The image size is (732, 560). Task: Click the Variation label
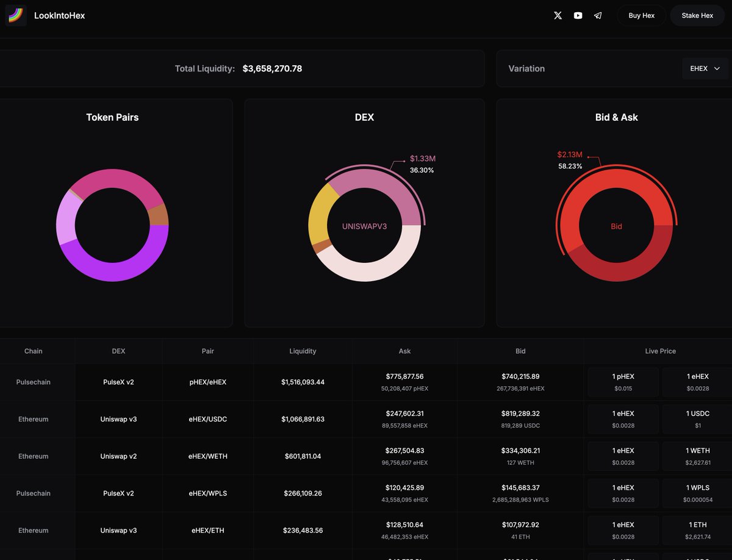click(x=526, y=69)
